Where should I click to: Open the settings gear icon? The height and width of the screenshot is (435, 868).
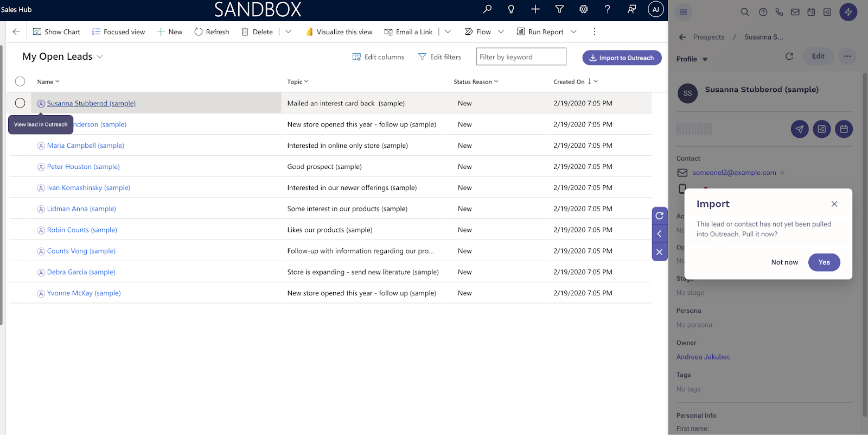click(584, 9)
